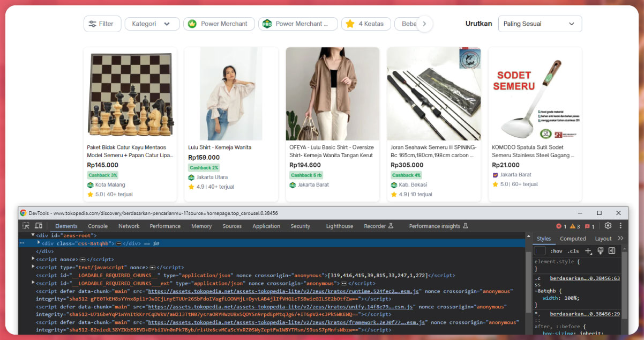Add a new style rule with plus icon
The image size is (644, 340).
click(588, 251)
